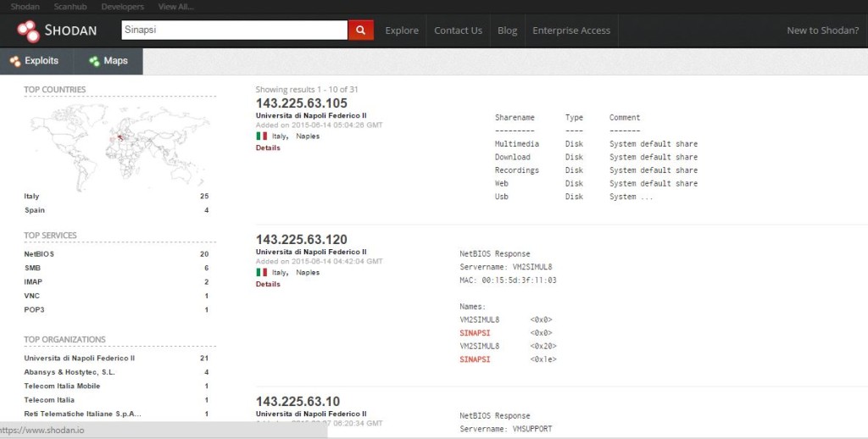Click Italian flag under 143.225.63.120

pos(261,272)
